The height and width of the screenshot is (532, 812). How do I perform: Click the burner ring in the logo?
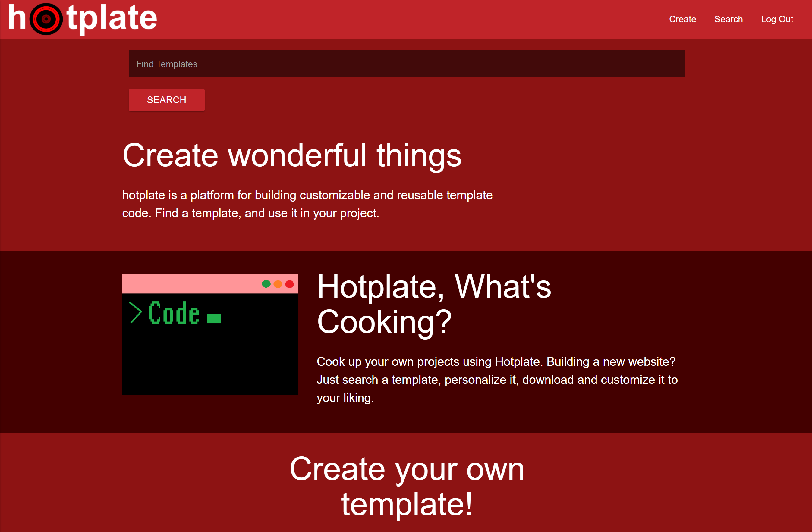click(x=46, y=19)
